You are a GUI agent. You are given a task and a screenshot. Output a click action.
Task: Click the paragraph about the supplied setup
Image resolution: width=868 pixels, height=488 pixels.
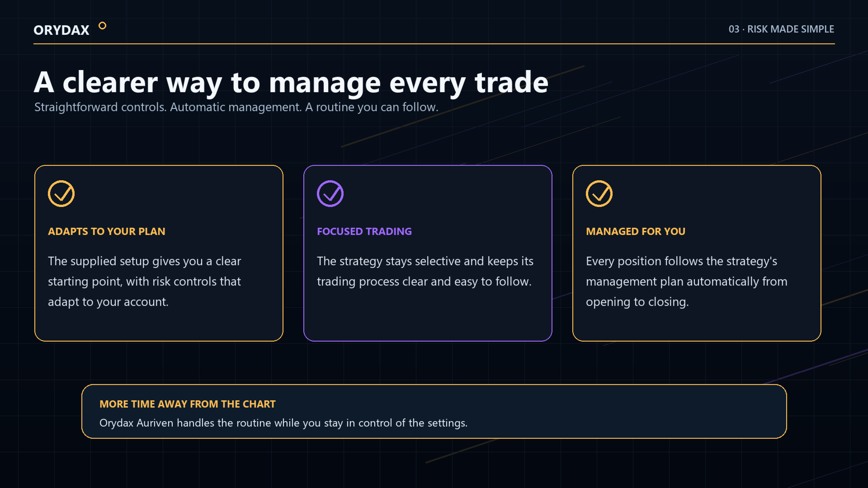[x=145, y=281]
